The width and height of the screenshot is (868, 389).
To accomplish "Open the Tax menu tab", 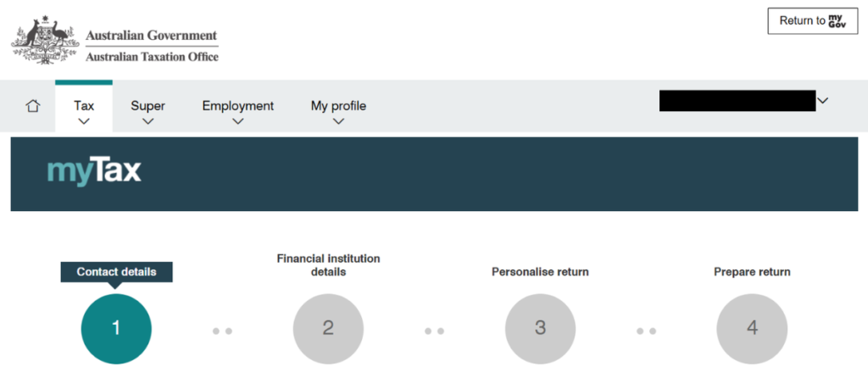I will pos(84,106).
